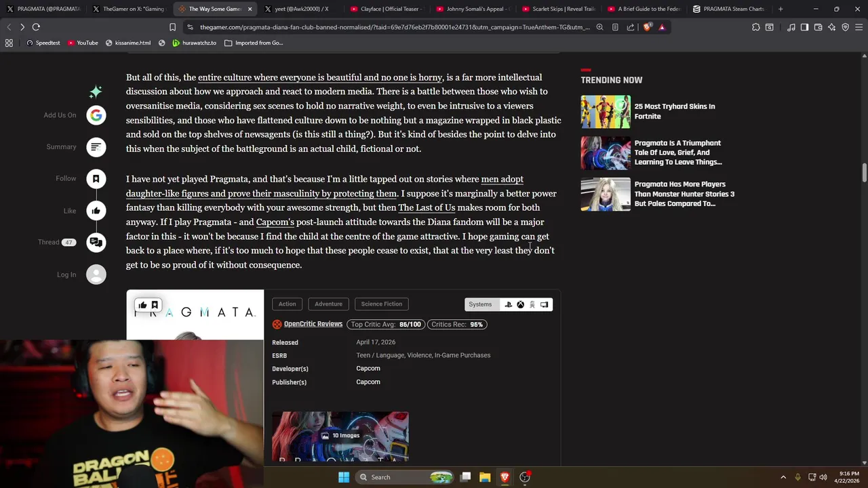
Task: Close The Way Some Gamers tab
Action: point(250,9)
